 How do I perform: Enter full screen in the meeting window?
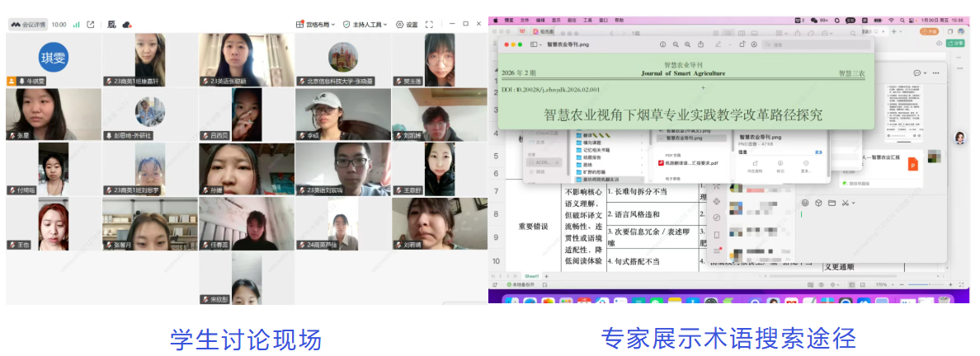coord(429,25)
